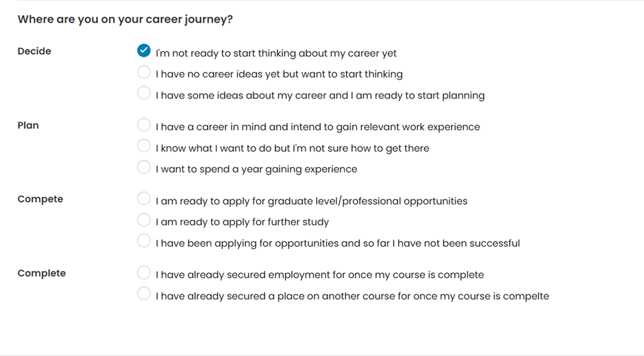Pick radio "I have a career in mind"

click(144, 125)
